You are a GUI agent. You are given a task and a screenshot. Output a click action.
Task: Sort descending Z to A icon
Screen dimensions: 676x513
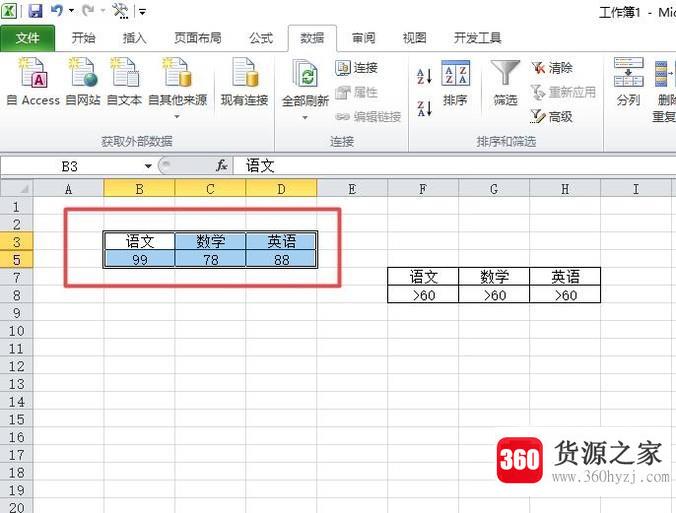click(424, 108)
